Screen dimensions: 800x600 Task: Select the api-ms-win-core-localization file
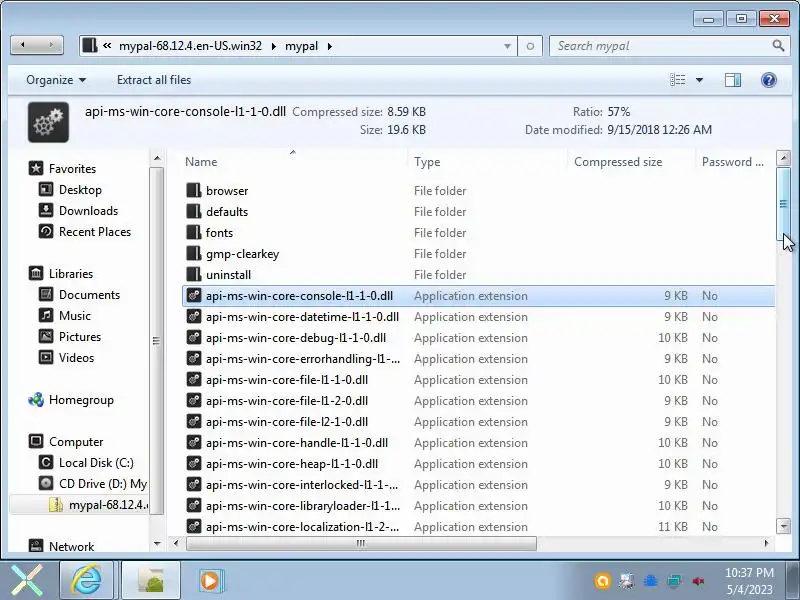point(303,527)
